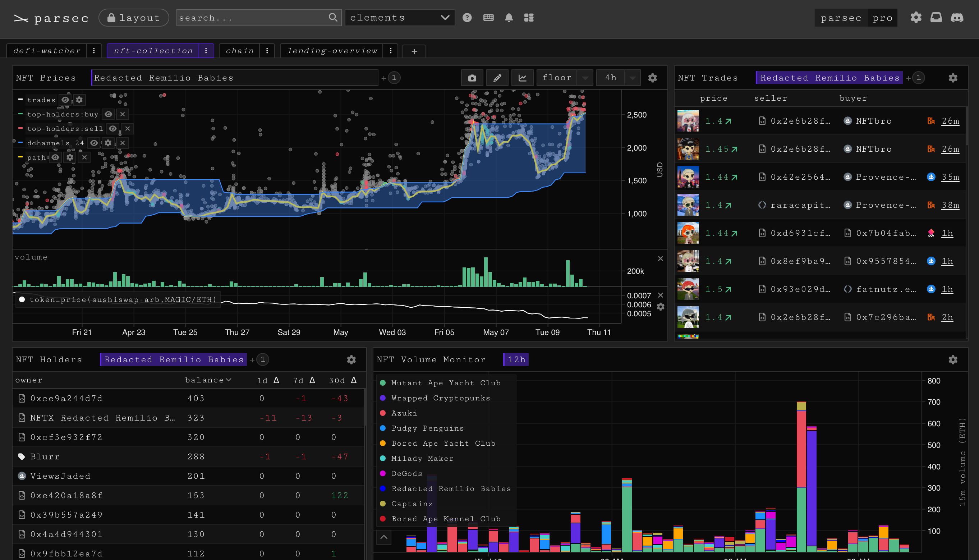Toggle top-holders:buy visibility eye

coord(109,114)
